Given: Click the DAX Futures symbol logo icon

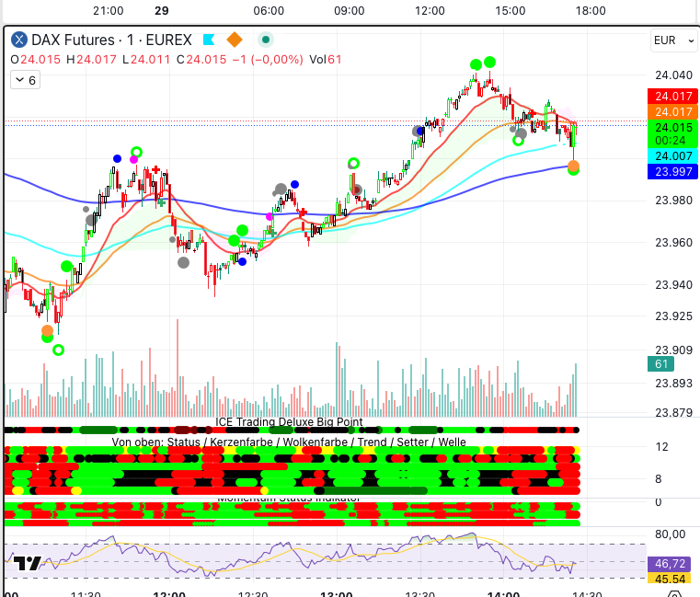Looking at the screenshot, I should coord(19,40).
